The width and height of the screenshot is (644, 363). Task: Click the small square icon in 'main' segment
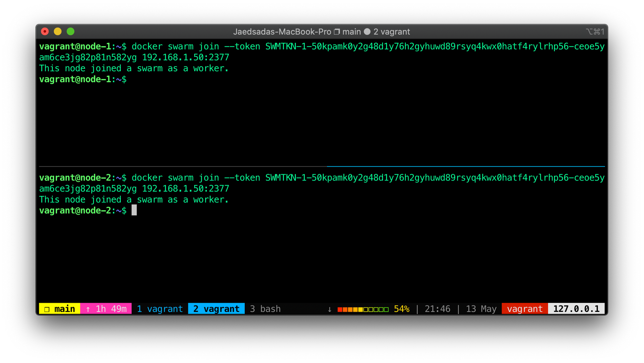click(47, 309)
